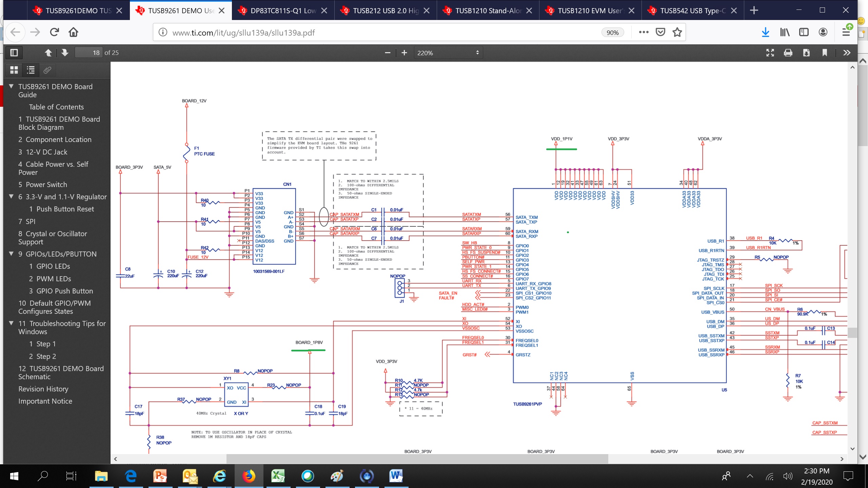The width and height of the screenshot is (868, 488).
Task: Open Revision History outline entry
Action: click(x=43, y=389)
